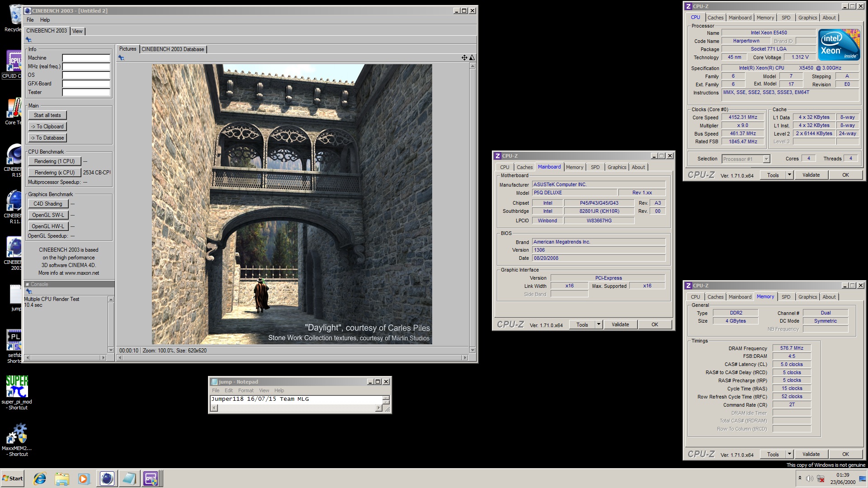This screenshot has width=868, height=488.
Task: Open Graphics tab in CPU-Z CPU-tab window
Action: tap(807, 18)
